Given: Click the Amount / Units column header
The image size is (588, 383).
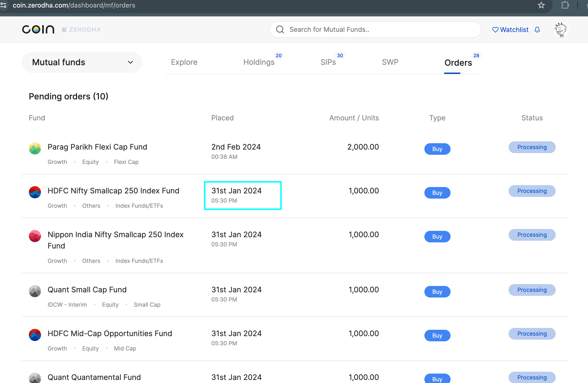Looking at the screenshot, I should pyautogui.click(x=354, y=118).
